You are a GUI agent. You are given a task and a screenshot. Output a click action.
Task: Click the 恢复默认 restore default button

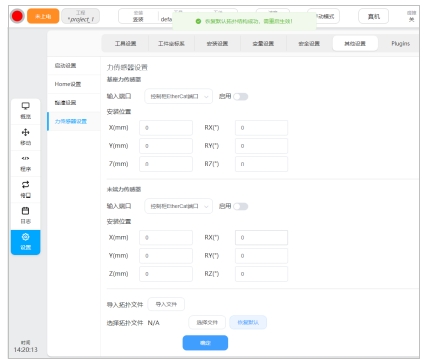248,322
